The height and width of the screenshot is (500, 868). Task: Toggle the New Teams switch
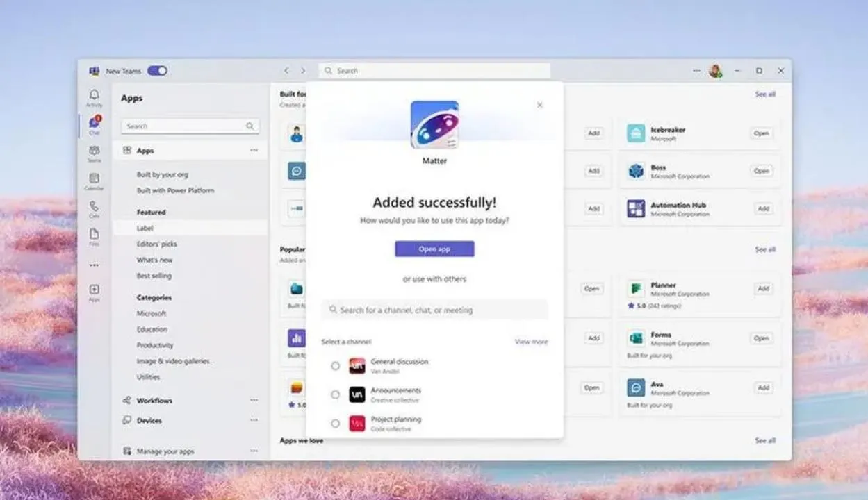(157, 71)
